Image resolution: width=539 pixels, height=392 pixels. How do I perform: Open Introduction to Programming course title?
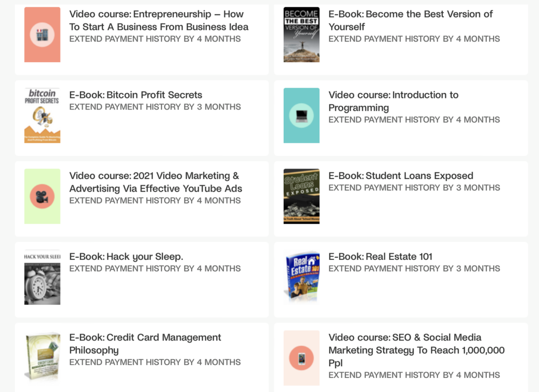tap(393, 101)
